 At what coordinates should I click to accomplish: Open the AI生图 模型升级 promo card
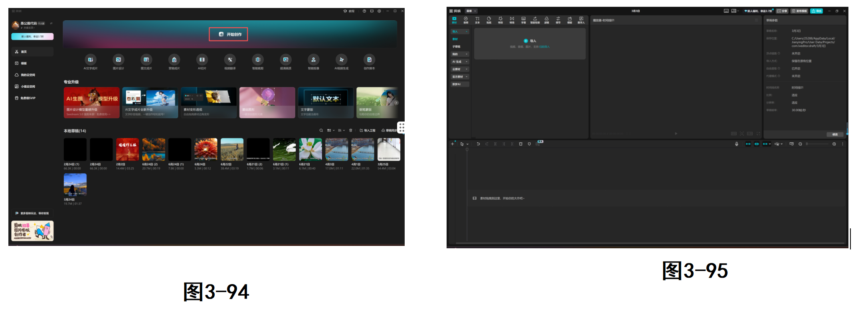(x=92, y=103)
